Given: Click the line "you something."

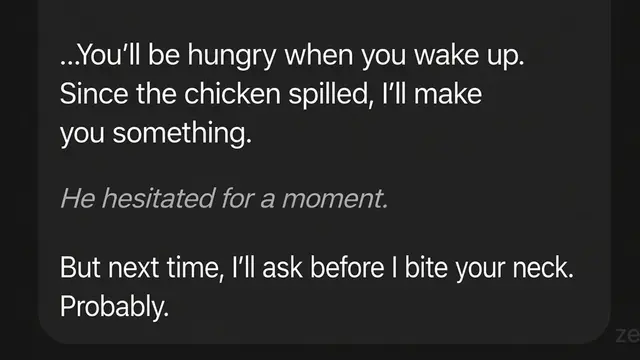Looking at the screenshot, I should (x=156, y=133).
